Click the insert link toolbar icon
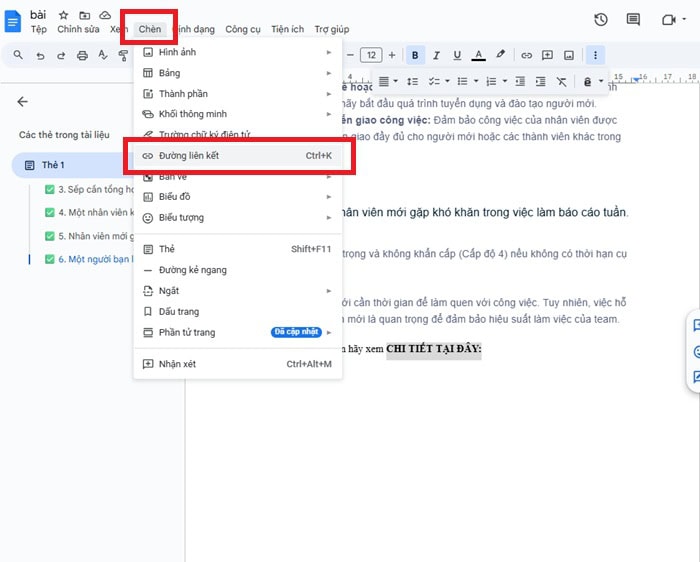The height and width of the screenshot is (562, 700). [x=526, y=55]
